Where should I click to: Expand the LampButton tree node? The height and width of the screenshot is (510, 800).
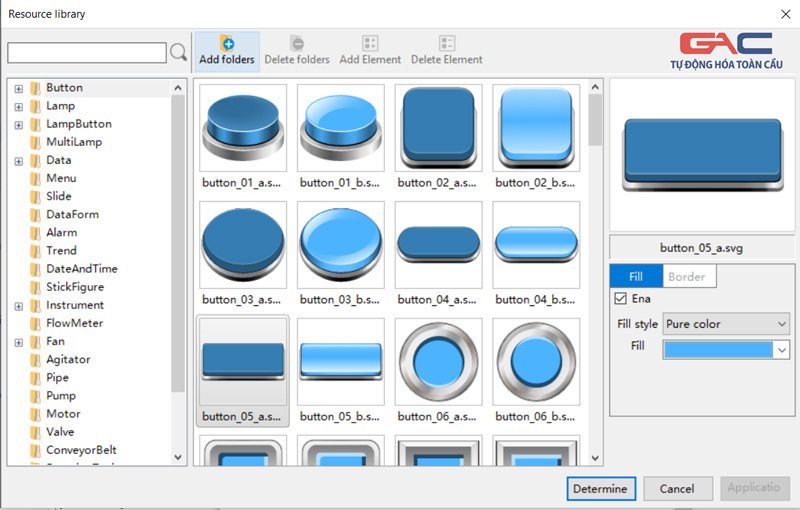coord(18,125)
